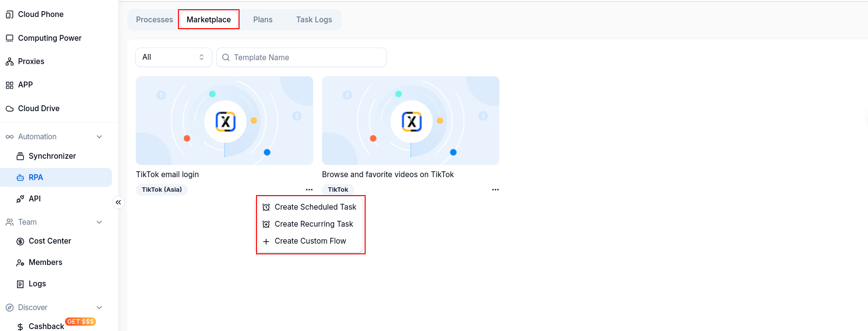
Task: Click the TikTok email login title
Action: [x=167, y=175]
